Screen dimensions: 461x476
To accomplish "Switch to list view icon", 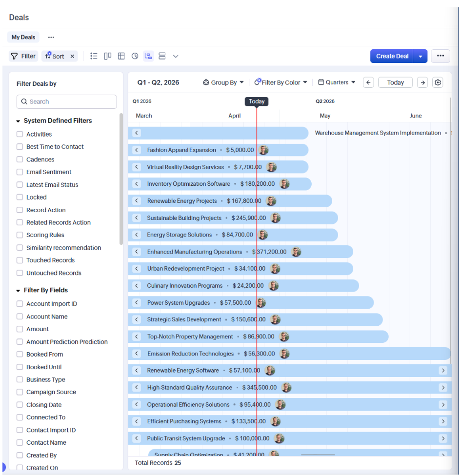I will (x=94, y=56).
